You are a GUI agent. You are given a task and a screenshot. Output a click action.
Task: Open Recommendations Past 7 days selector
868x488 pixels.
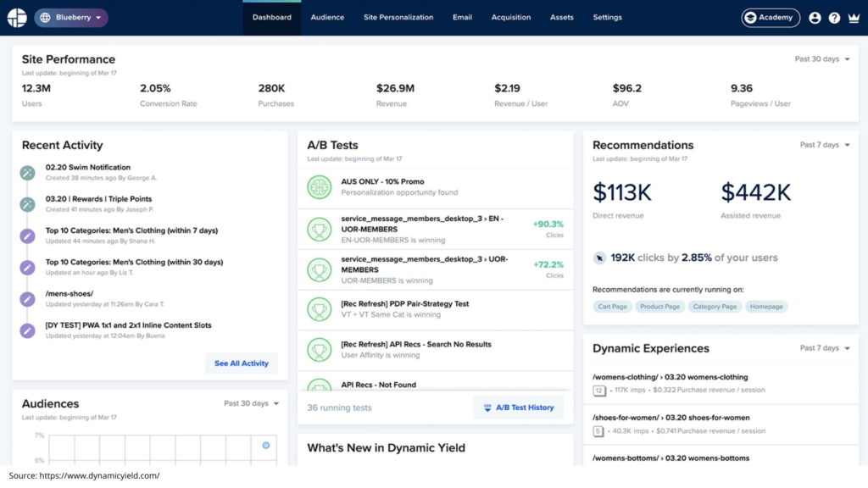[821, 145]
